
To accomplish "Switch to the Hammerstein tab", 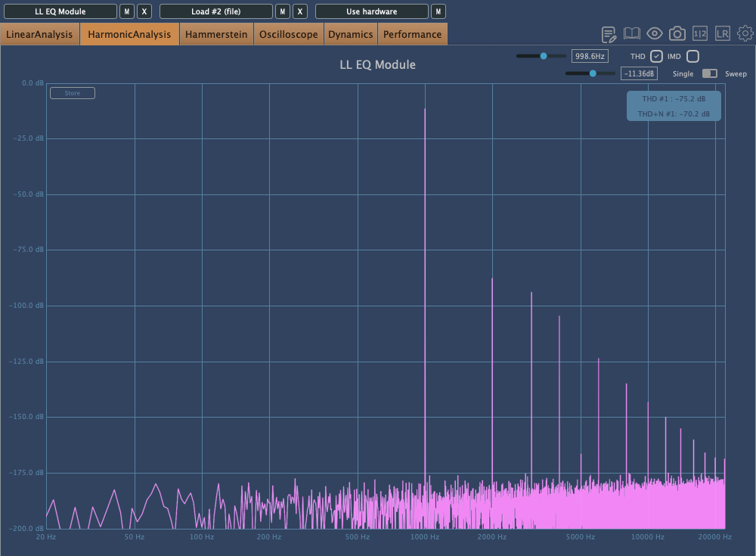I will 216,34.
